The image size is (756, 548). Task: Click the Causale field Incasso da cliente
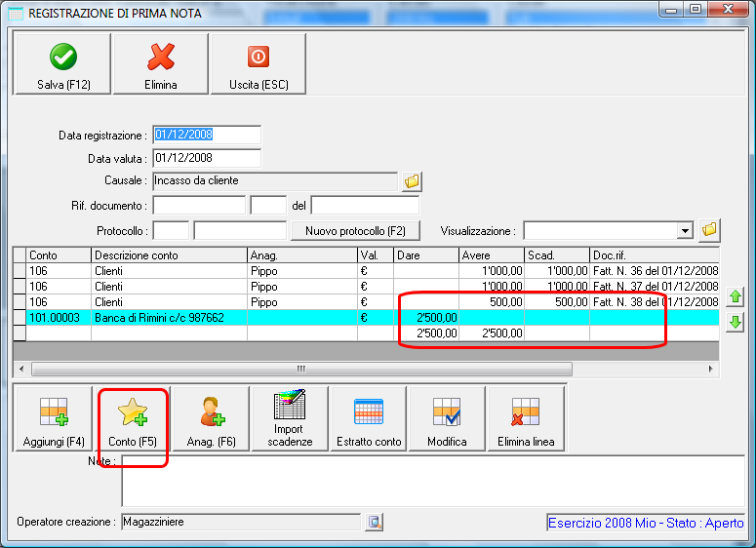click(x=275, y=181)
